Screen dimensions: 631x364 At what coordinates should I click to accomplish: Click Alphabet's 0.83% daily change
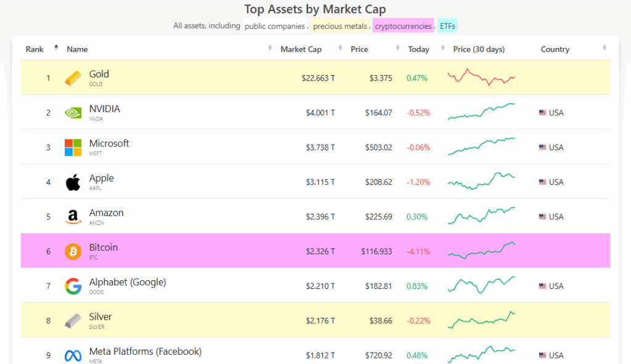point(417,286)
